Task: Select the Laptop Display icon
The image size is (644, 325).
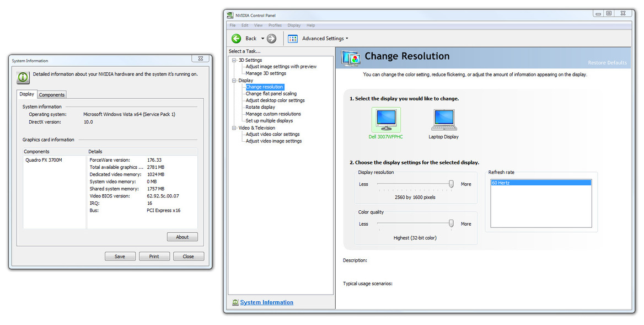Action: [x=444, y=120]
